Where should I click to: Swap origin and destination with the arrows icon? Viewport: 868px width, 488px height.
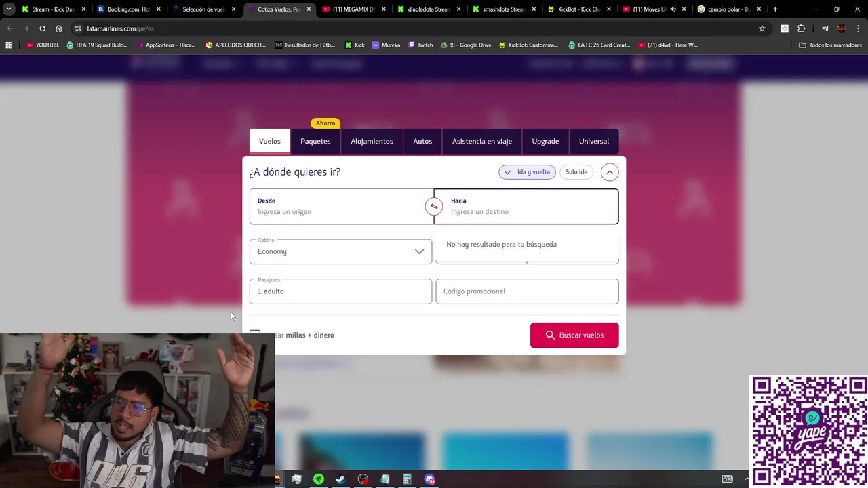click(x=434, y=207)
